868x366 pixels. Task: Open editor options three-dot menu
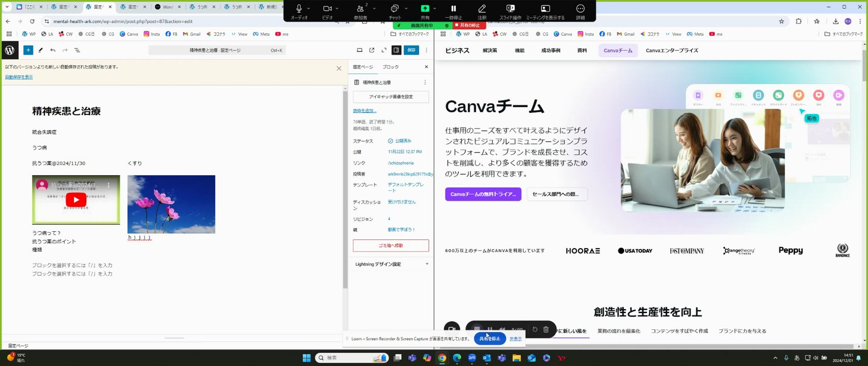(x=427, y=50)
